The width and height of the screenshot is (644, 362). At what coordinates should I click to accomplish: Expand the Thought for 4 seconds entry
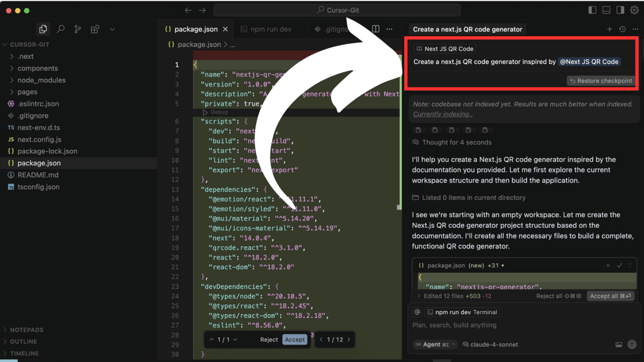[452, 142]
